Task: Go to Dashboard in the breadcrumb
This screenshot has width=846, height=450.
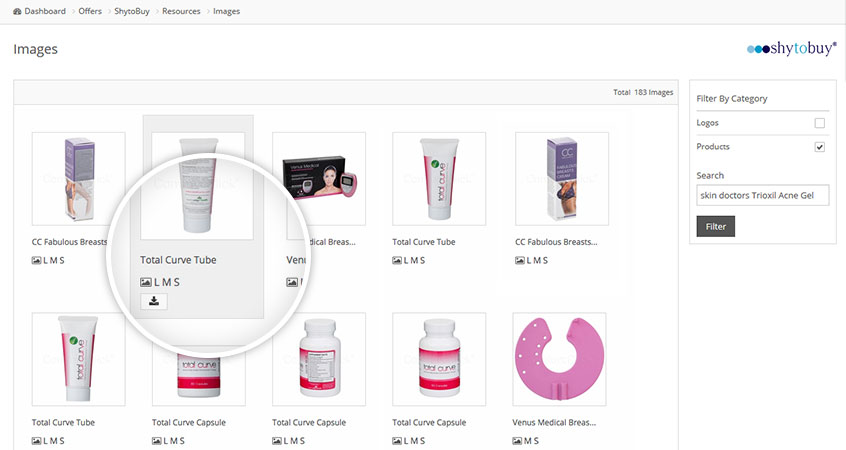Action: [45, 11]
